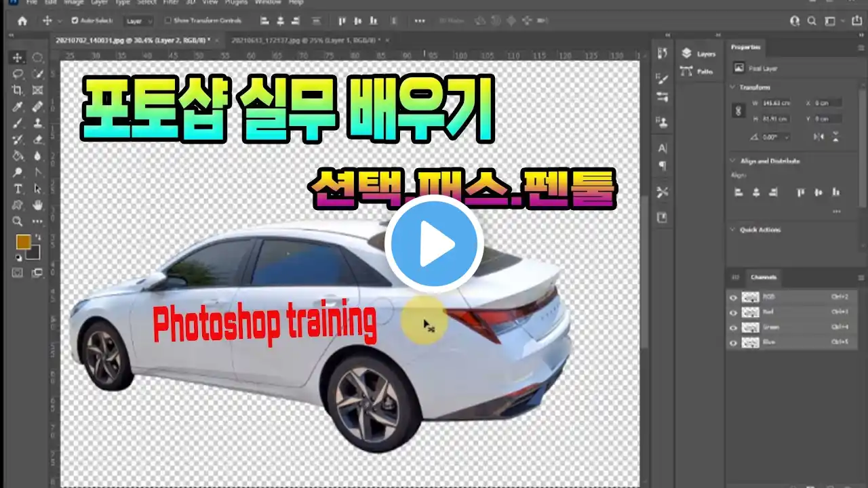Viewport: 868px width, 488px height.
Task: Click the flip vertical icon in Transform
Action: tap(835, 137)
